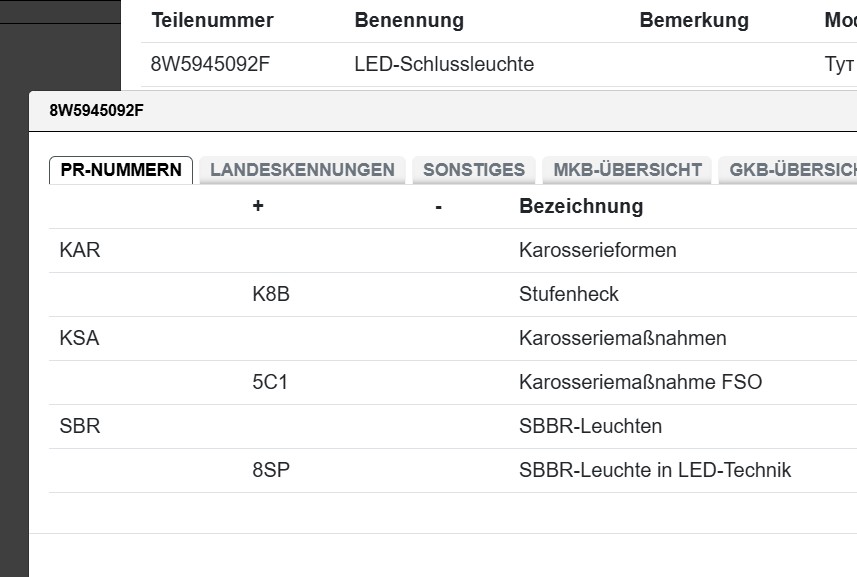This screenshot has height=577, width=857.
Task: Select part number 8W5945092F in table row
Action: [211, 65]
